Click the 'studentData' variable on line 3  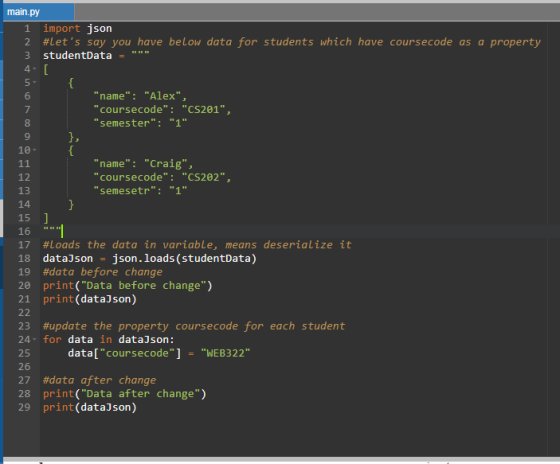pos(78,55)
